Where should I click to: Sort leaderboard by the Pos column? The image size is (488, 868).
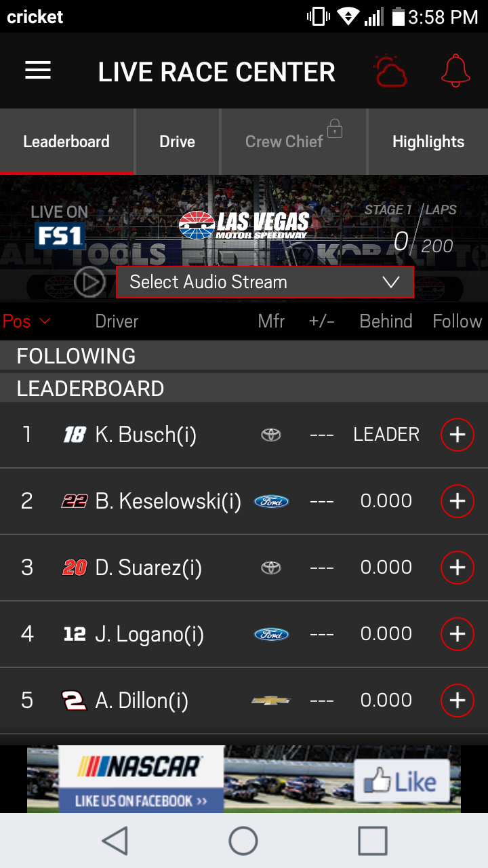pyautogui.click(x=26, y=321)
